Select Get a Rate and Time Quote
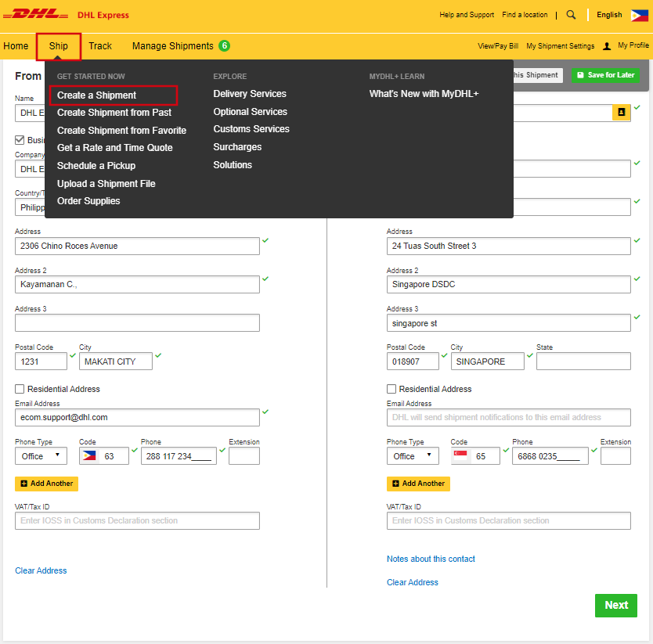This screenshot has width=653, height=644. (x=114, y=147)
